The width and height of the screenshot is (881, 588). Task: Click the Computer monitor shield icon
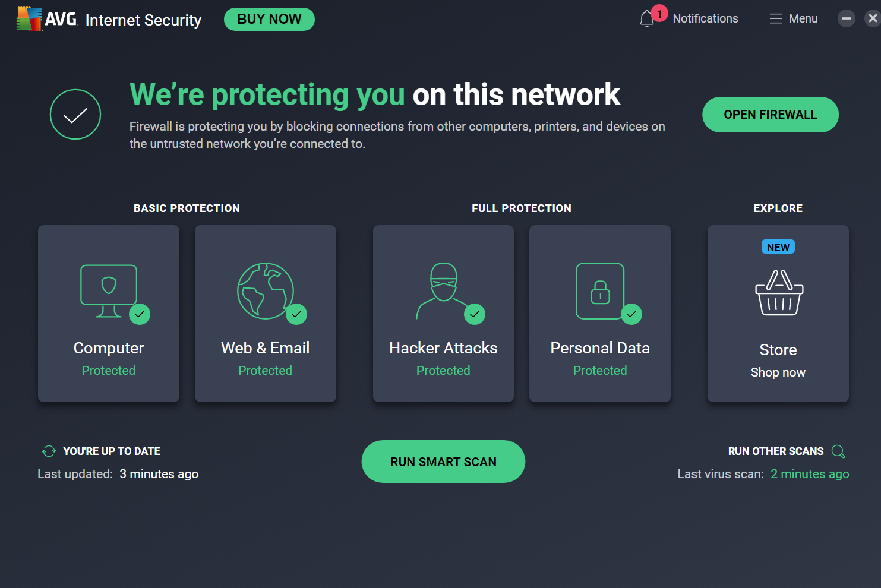pyautogui.click(x=109, y=290)
